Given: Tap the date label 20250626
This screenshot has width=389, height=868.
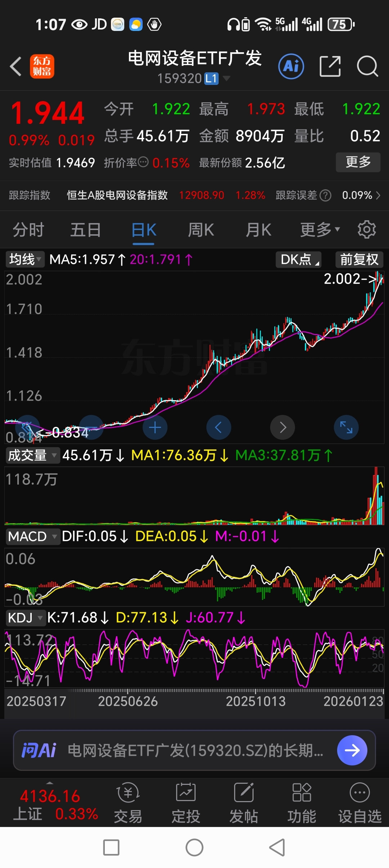Looking at the screenshot, I should pyautogui.click(x=128, y=701).
